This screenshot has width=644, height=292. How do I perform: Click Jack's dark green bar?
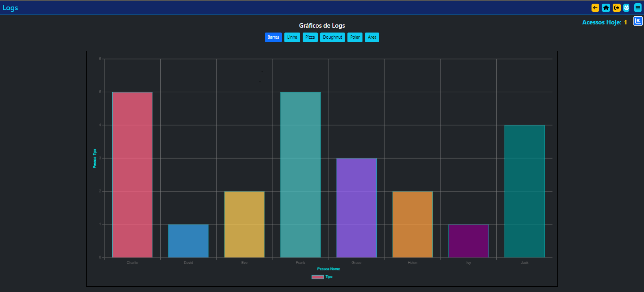(x=524, y=191)
